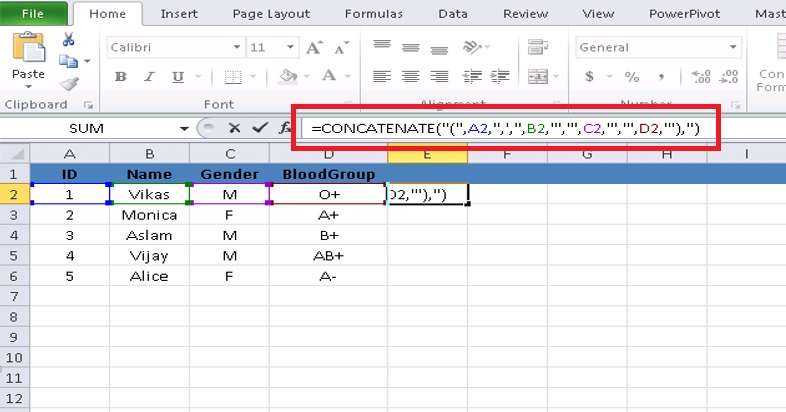Open the Calibri font name dropdown
The width and height of the screenshot is (786, 412).
coord(237,47)
